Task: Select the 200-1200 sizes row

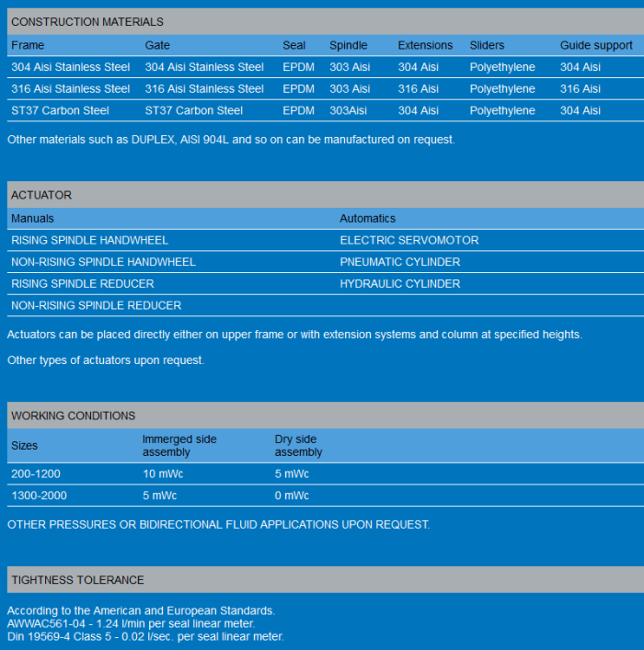Action: coord(36,474)
